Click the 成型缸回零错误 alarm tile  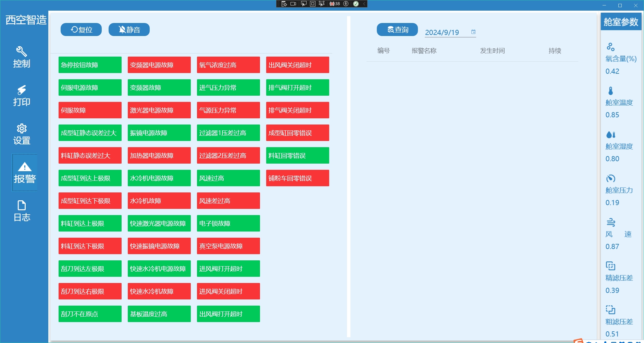(298, 133)
